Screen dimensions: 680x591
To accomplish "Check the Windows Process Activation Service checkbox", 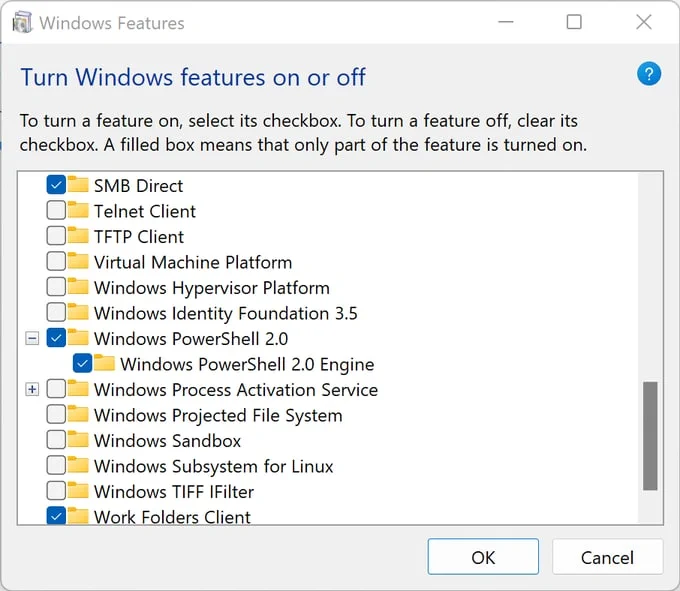I will click(x=56, y=389).
